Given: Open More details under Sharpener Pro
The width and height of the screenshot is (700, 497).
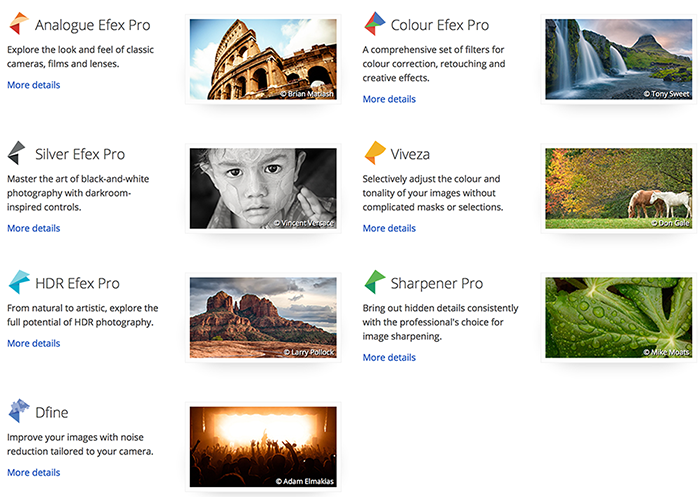Looking at the screenshot, I should [x=389, y=357].
